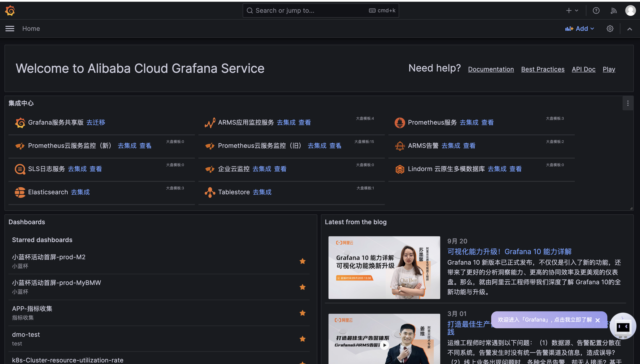This screenshot has width=640, height=364.
Task: Click 去集成 for Elasticsearch
Action: (x=80, y=192)
